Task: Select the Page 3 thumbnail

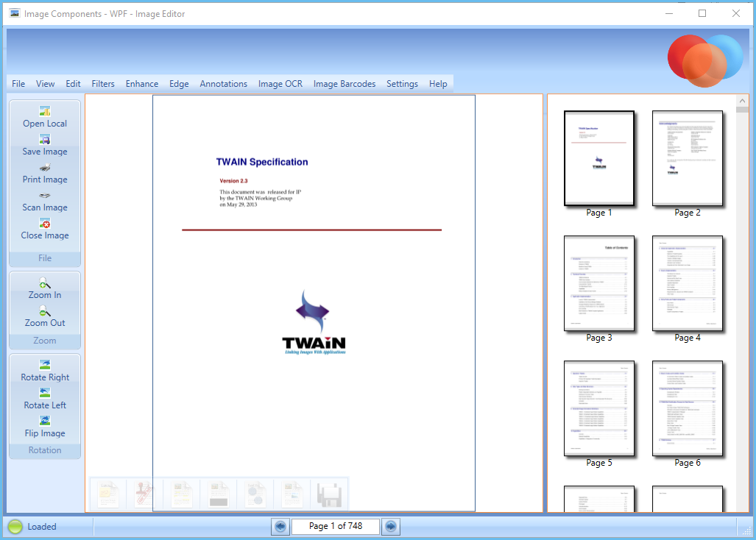Action: coord(598,283)
